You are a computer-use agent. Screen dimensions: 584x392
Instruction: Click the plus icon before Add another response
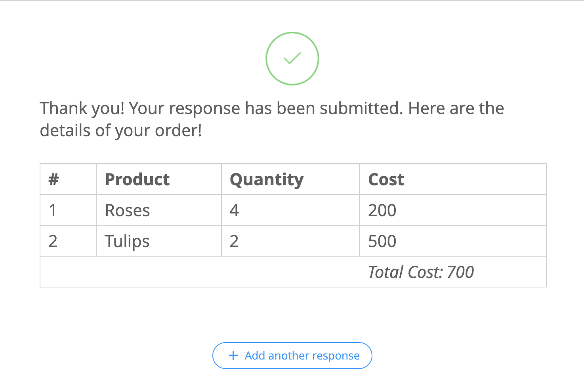(x=233, y=356)
